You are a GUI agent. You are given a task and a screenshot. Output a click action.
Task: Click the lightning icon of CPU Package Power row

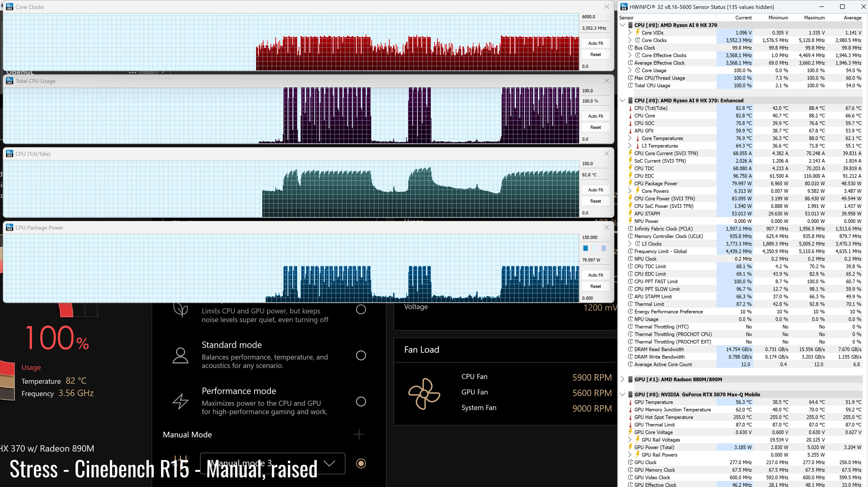[x=630, y=183]
